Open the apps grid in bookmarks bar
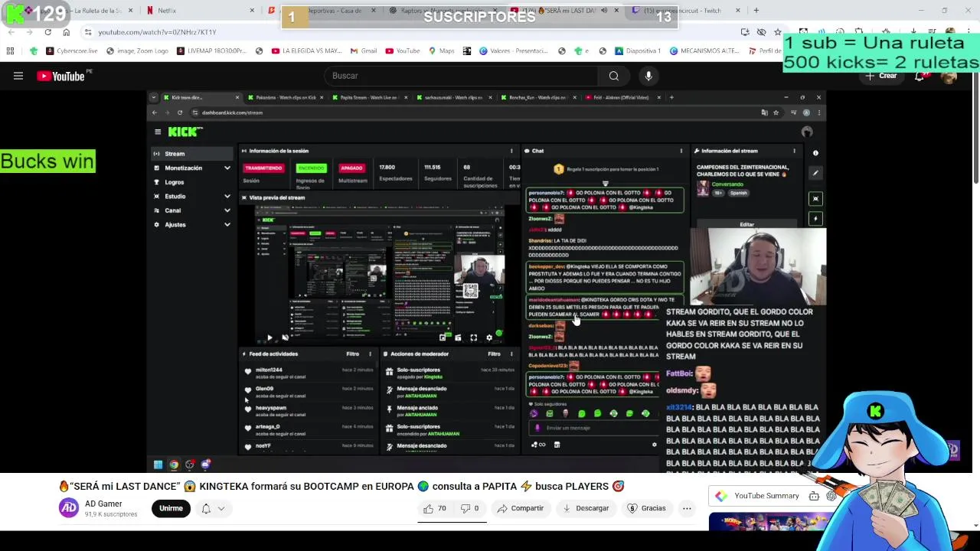The image size is (980, 551). [x=10, y=51]
